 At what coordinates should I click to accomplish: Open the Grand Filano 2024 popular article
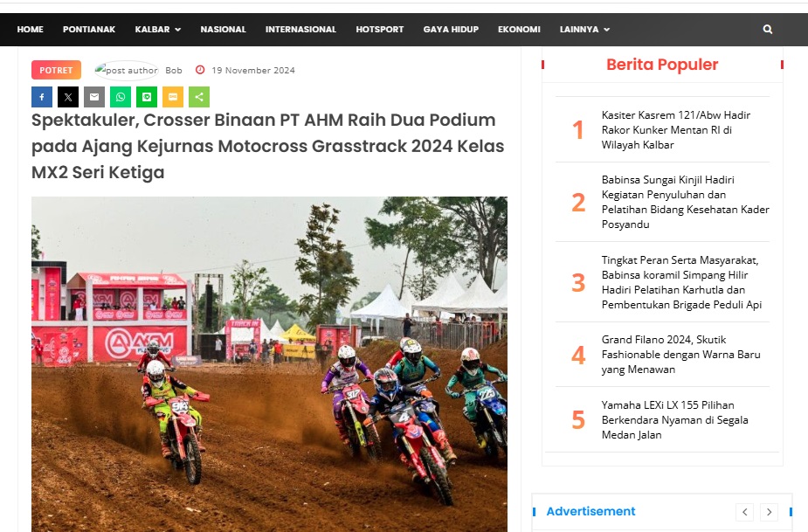[x=680, y=355]
